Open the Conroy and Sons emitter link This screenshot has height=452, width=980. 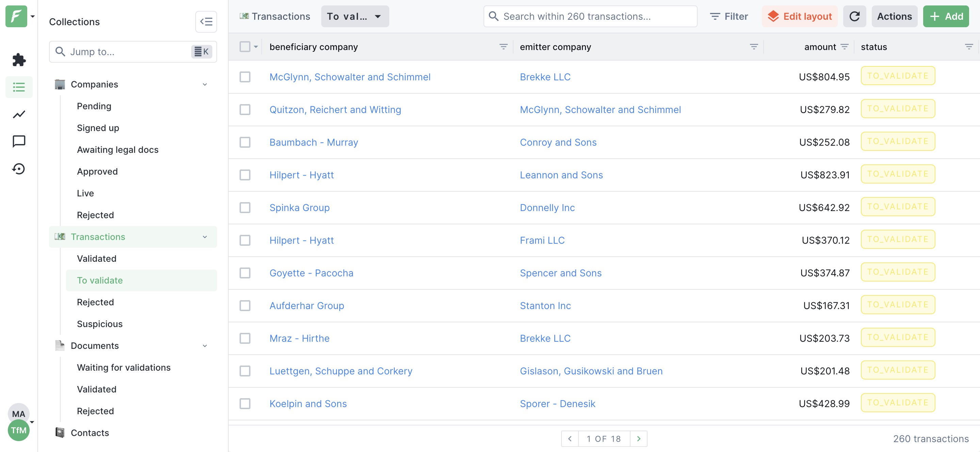tap(558, 142)
